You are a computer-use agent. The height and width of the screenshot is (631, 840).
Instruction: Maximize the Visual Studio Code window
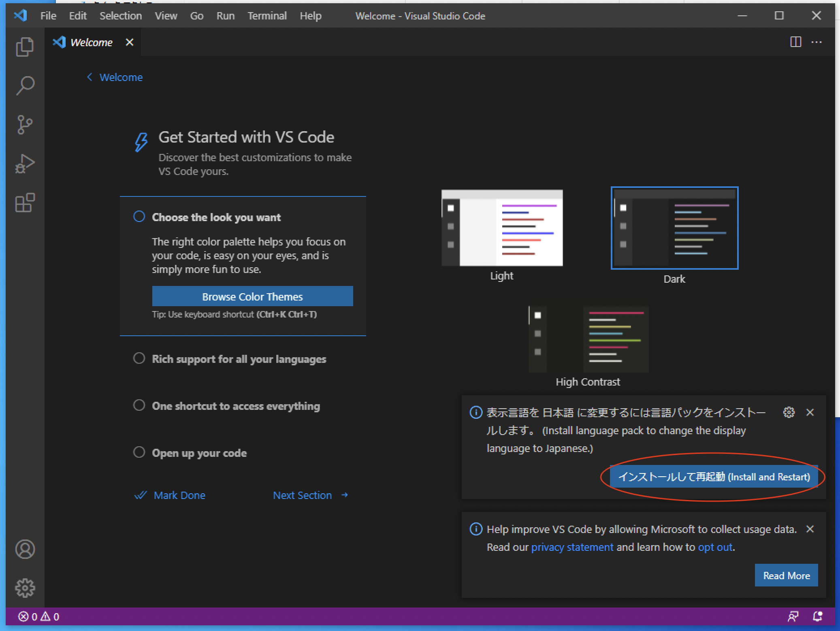779,15
